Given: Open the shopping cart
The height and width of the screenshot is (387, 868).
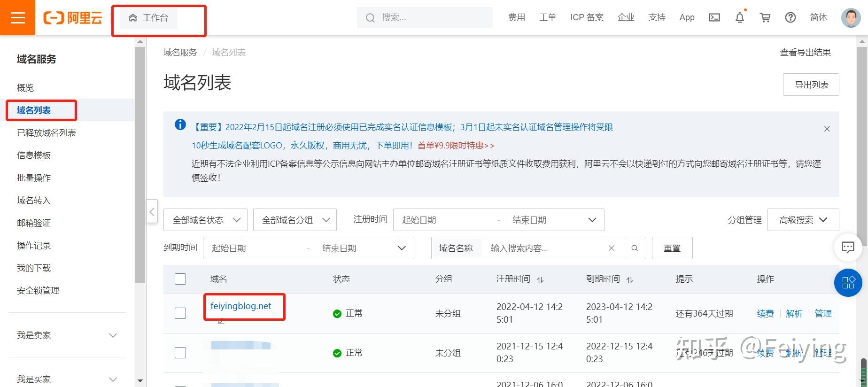Looking at the screenshot, I should 765,18.
